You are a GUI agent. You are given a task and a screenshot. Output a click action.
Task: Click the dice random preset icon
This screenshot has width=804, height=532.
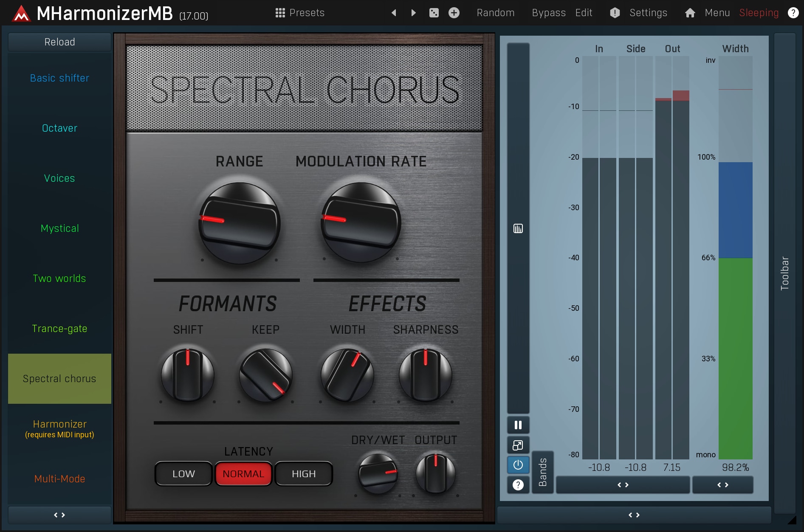coord(434,13)
